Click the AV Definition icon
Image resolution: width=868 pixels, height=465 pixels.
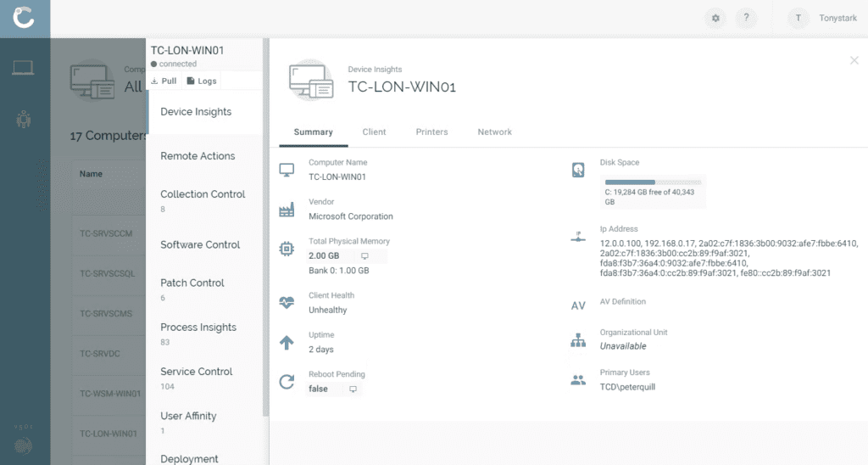[x=578, y=305]
